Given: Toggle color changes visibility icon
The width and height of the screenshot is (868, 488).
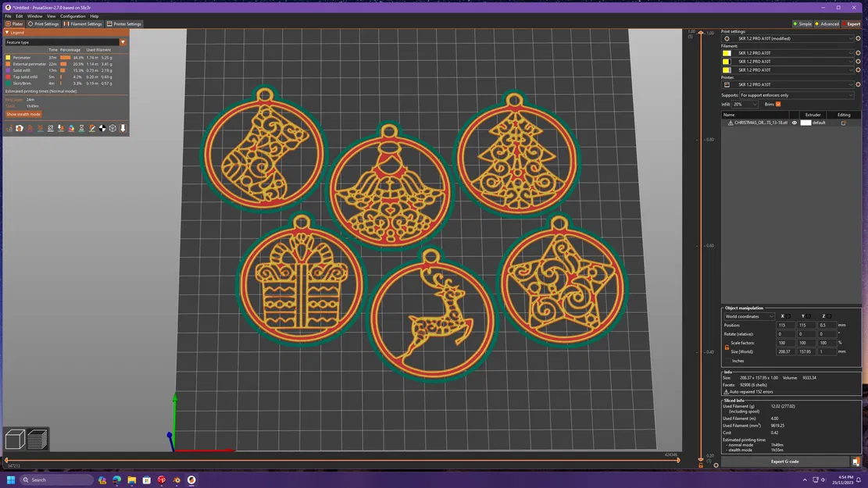Looking at the screenshot, I should click(71, 128).
